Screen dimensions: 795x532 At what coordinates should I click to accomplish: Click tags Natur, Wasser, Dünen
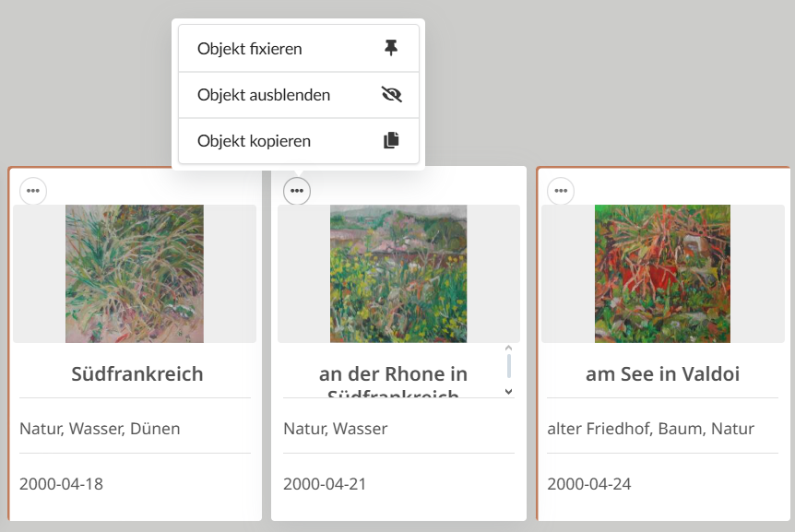[100, 429]
